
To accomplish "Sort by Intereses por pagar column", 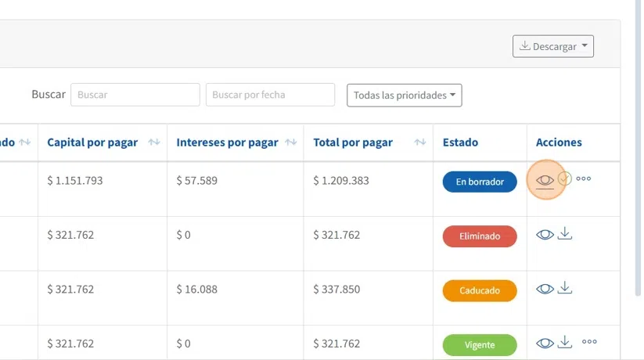I will (x=291, y=142).
